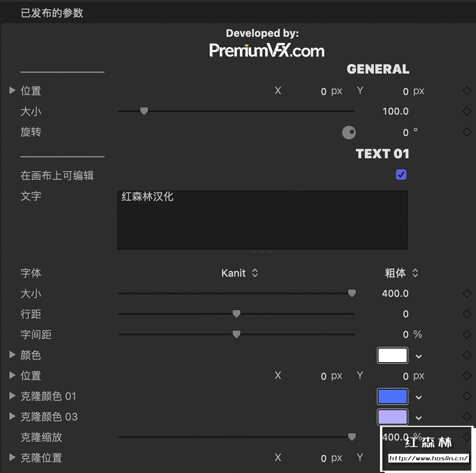Expand the TEXT 01 位置 disclosure triangle
The height and width of the screenshot is (473, 476).
click(x=12, y=375)
